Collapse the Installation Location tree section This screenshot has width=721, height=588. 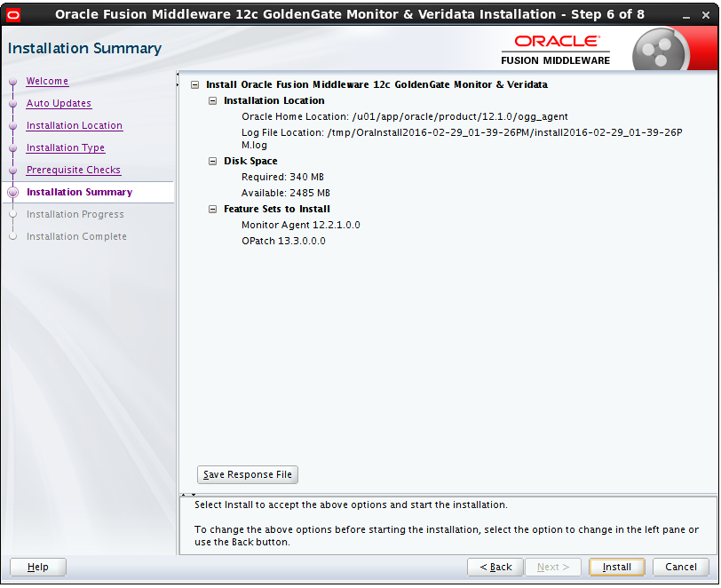(212, 100)
